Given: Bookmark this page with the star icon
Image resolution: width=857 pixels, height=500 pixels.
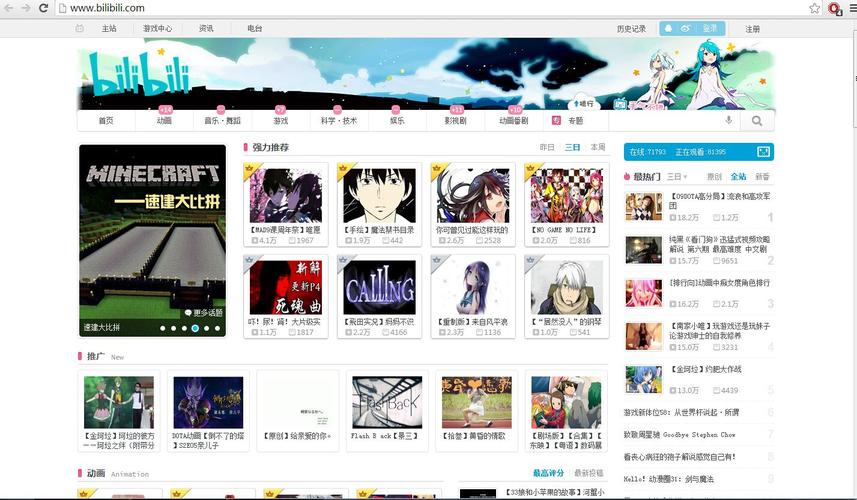Looking at the screenshot, I should click(x=814, y=8).
